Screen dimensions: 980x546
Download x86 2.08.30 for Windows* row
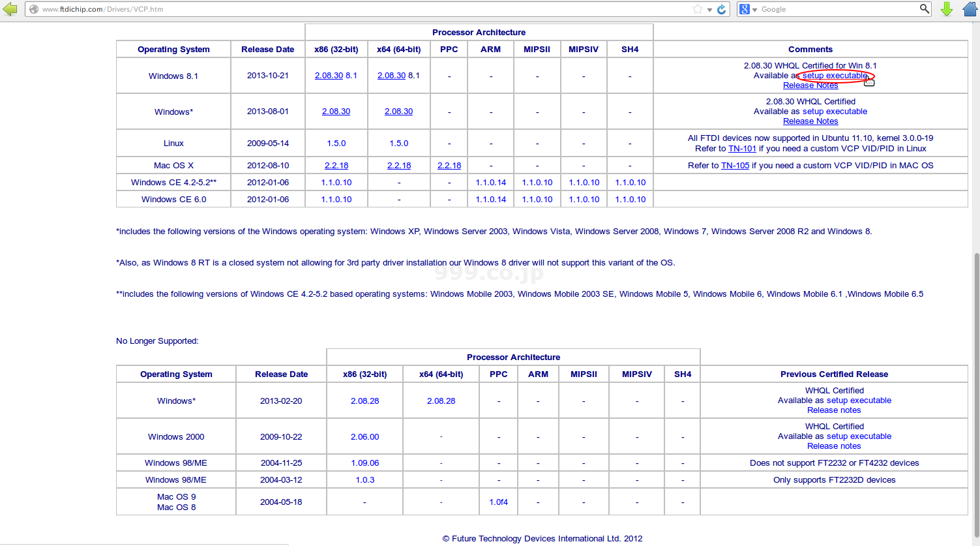pyautogui.click(x=336, y=112)
